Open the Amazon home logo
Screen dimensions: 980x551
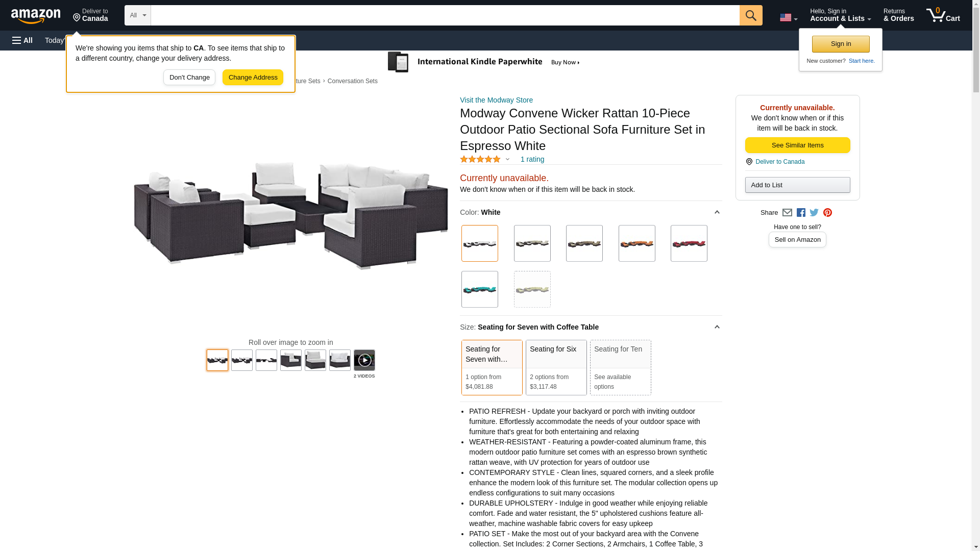point(36,16)
